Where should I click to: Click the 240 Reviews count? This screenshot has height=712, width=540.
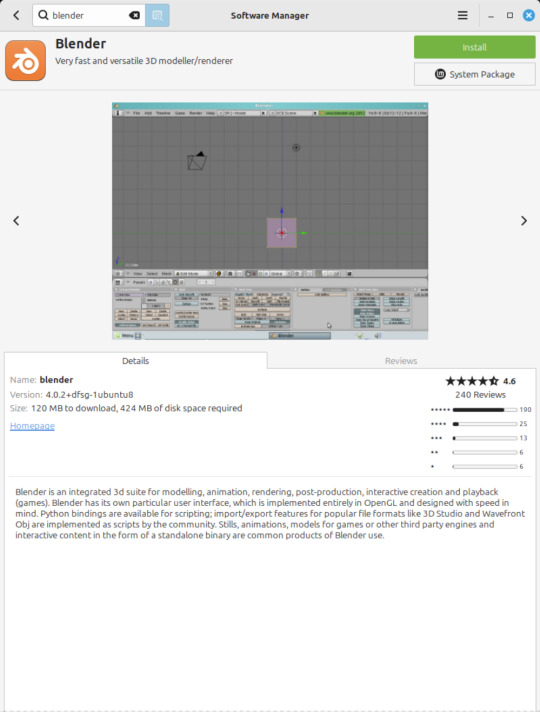(480, 395)
